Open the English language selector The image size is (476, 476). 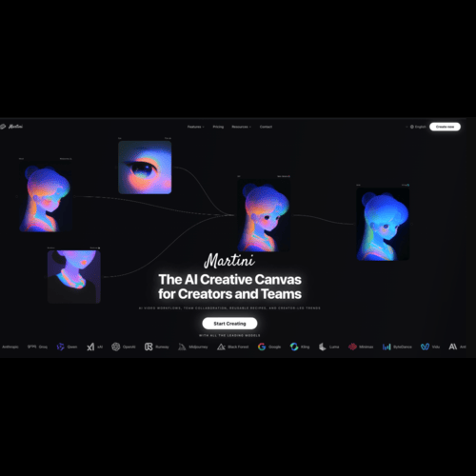click(x=418, y=127)
